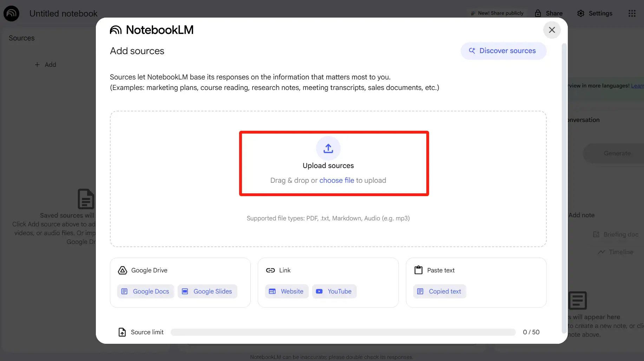Click the Paste text clipboard icon

(418, 270)
